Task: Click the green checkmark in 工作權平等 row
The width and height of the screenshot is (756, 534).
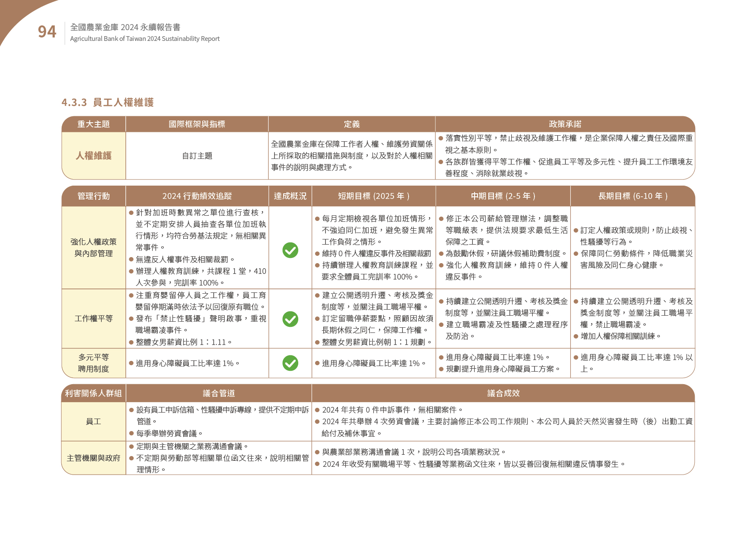Action: point(290,319)
